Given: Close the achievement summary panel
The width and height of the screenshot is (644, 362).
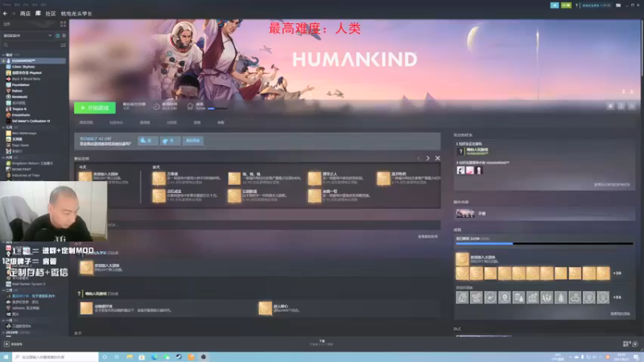Looking at the screenshot, I should point(437,158).
